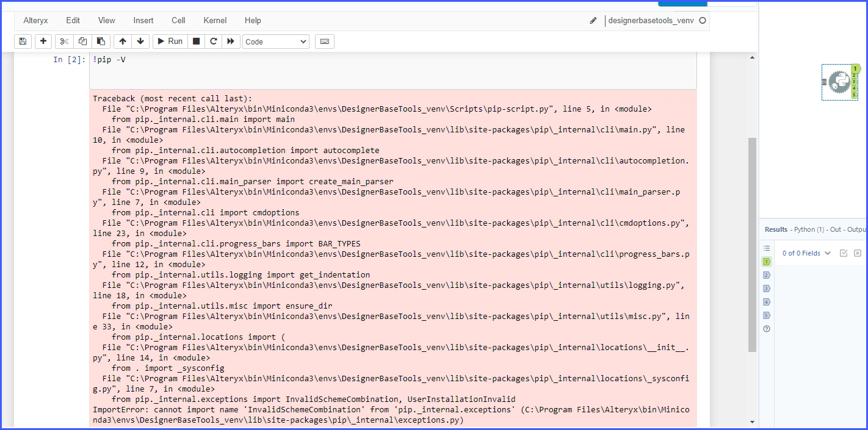Select the In [2] cell prompt

click(70, 59)
